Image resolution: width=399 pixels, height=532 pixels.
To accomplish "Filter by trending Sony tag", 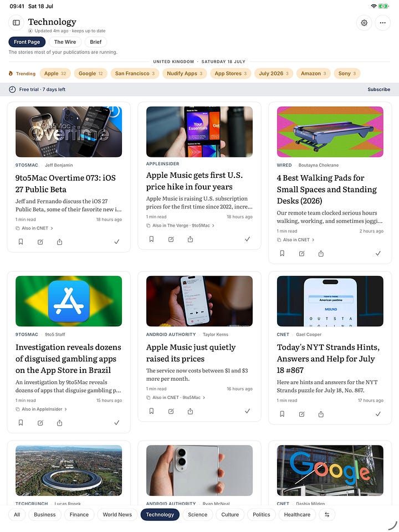I will 347,73.
